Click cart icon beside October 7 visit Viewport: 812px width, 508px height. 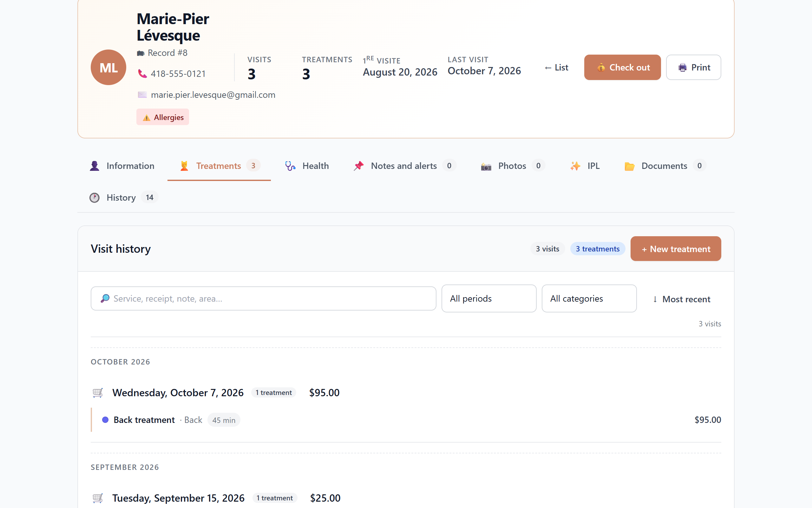[98, 392]
